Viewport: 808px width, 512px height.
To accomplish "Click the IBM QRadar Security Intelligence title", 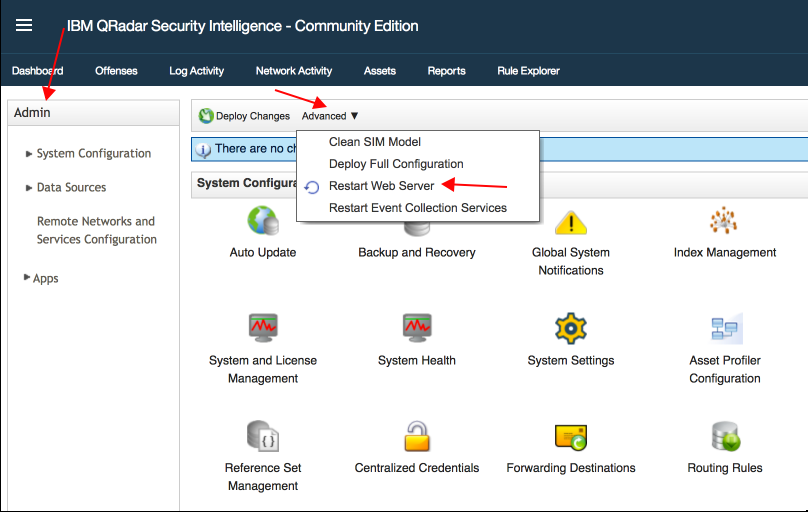I will (x=242, y=26).
